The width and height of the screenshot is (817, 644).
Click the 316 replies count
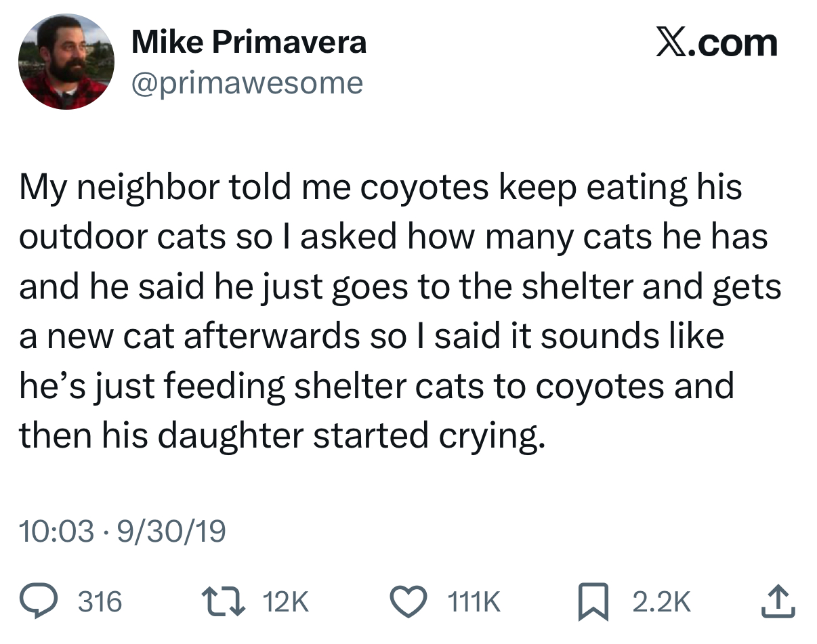coord(100,601)
